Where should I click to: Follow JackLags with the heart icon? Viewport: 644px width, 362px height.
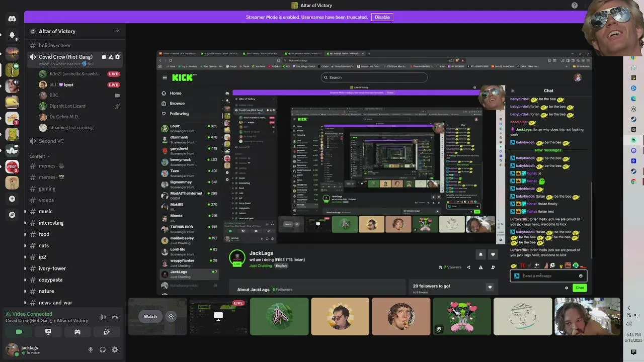click(493, 254)
